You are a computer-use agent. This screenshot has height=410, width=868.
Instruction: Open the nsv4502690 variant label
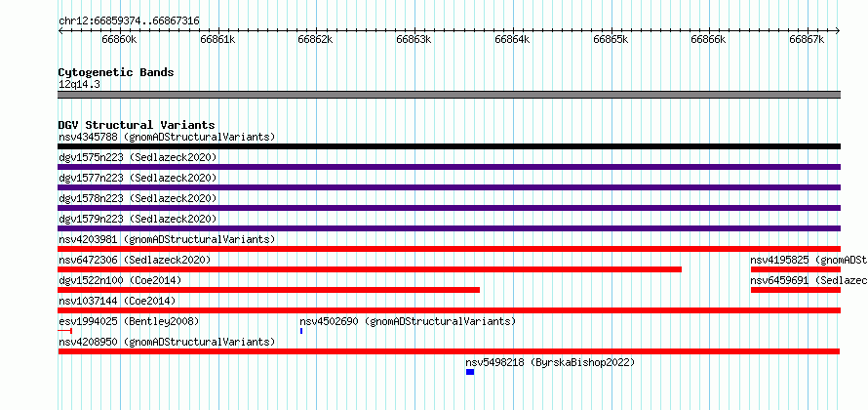coord(408,321)
